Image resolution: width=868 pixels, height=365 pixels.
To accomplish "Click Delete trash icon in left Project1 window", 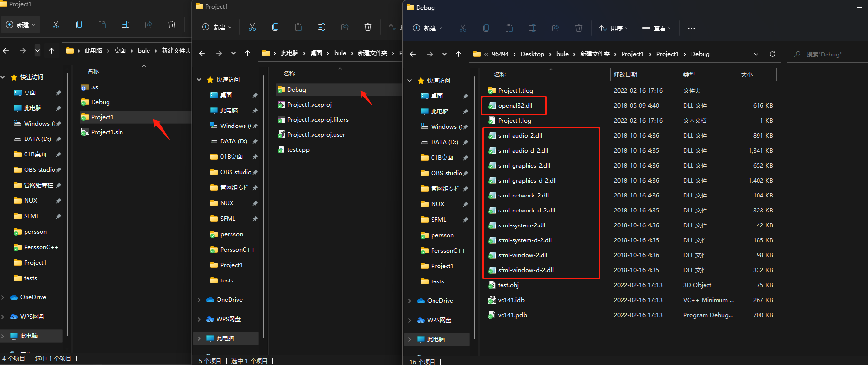I will pos(172,25).
